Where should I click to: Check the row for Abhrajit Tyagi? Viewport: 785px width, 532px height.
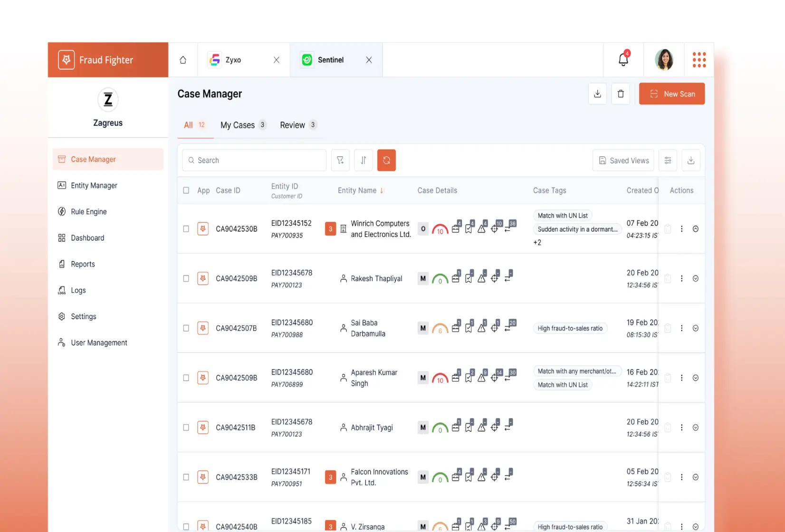pyautogui.click(x=186, y=427)
